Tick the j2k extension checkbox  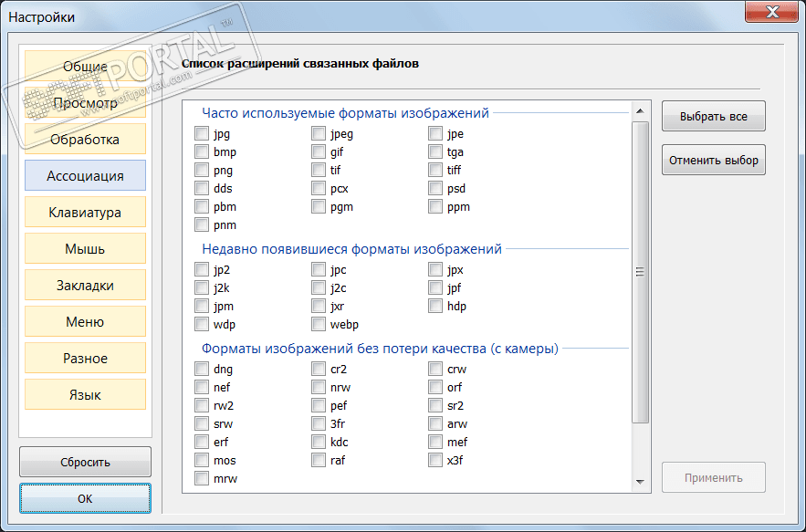pos(202,287)
